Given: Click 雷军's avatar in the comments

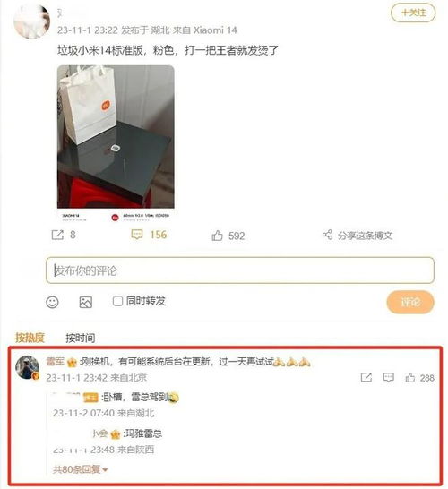Looking at the screenshot, I should point(28,368).
